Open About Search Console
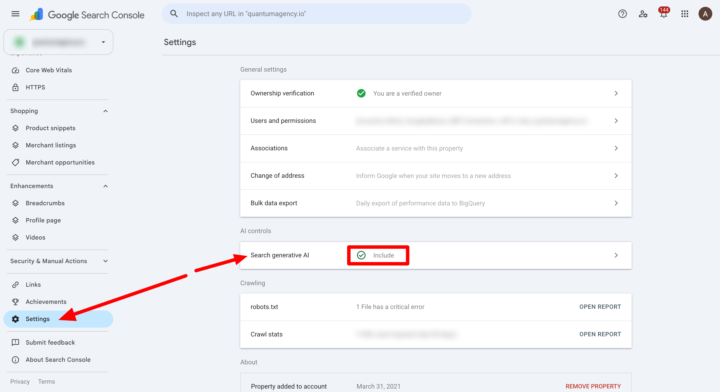The width and height of the screenshot is (720, 392). click(x=58, y=360)
